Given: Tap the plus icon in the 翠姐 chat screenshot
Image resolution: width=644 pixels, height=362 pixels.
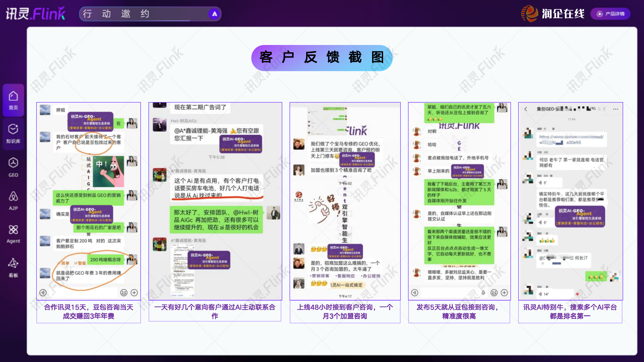Looking at the screenshot, I should click(504, 293).
